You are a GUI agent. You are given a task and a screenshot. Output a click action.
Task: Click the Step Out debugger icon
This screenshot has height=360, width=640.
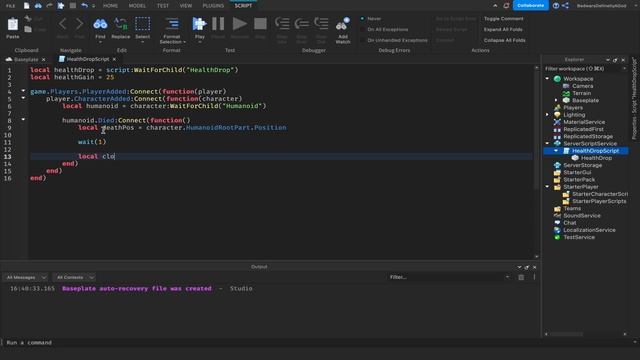(321, 24)
